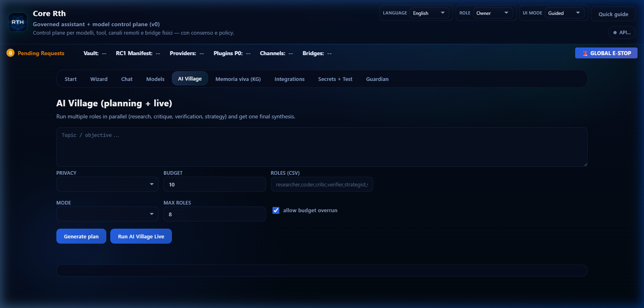The width and height of the screenshot is (644, 308).
Task: Open the Quick guide
Action: pos(613,14)
